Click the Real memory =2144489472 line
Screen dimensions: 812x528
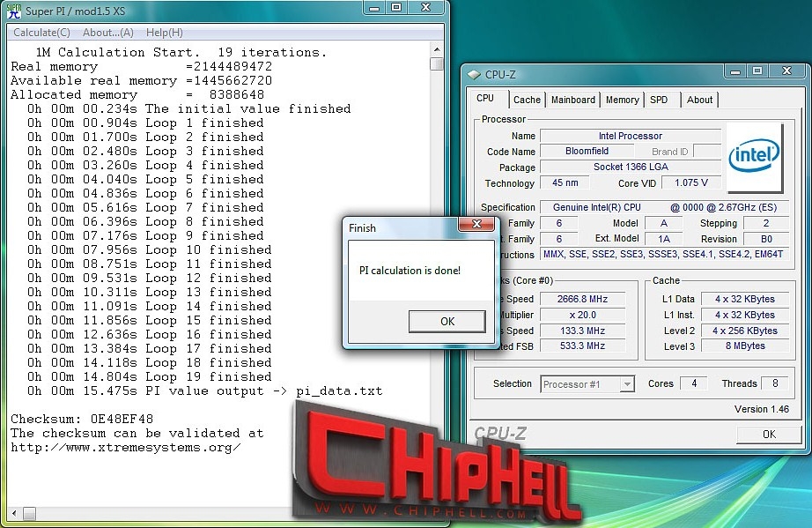click(142, 66)
